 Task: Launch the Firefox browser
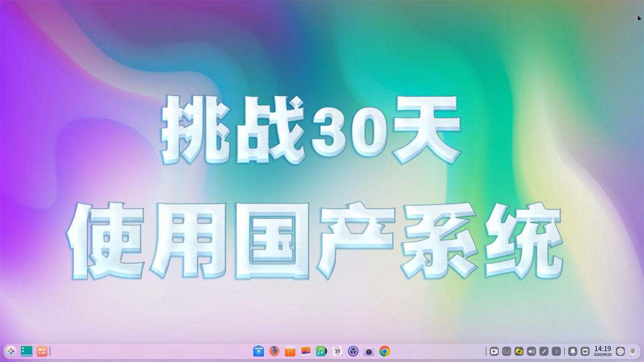click(274, 351)
